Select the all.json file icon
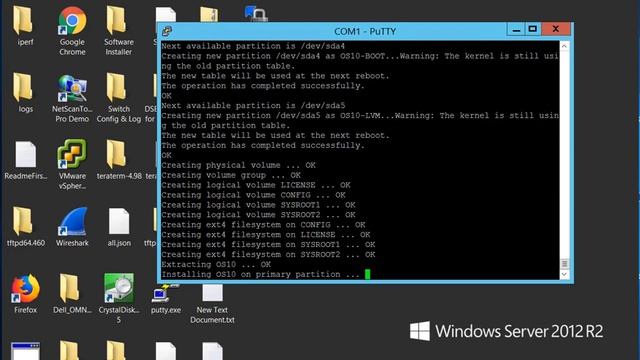 (x=119, y=227)
